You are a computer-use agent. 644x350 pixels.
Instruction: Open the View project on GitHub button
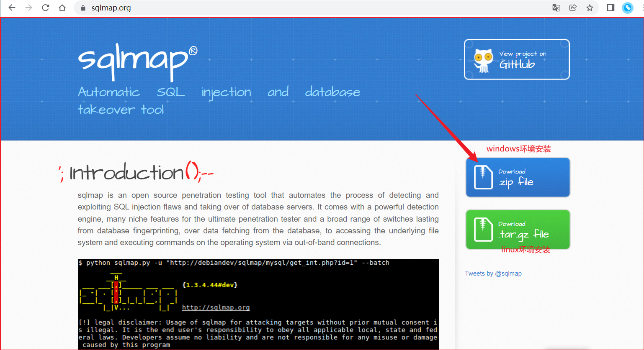(x=516, y=59)
